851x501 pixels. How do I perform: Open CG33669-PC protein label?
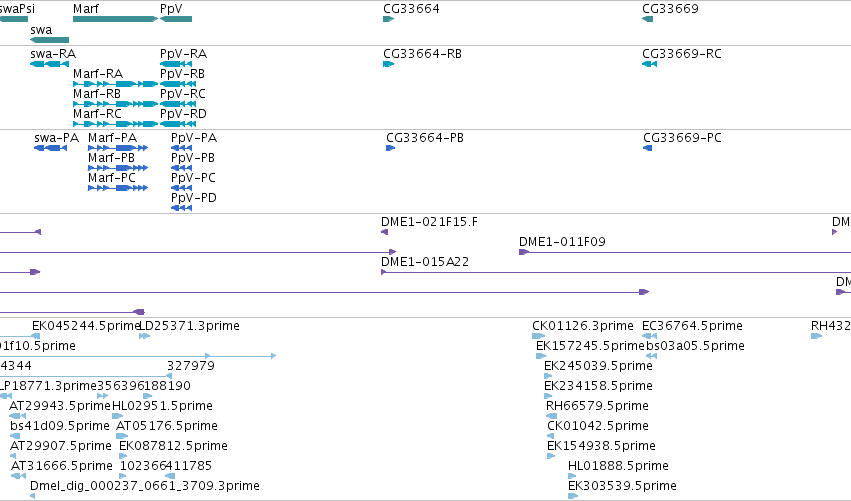coord(682,138)
